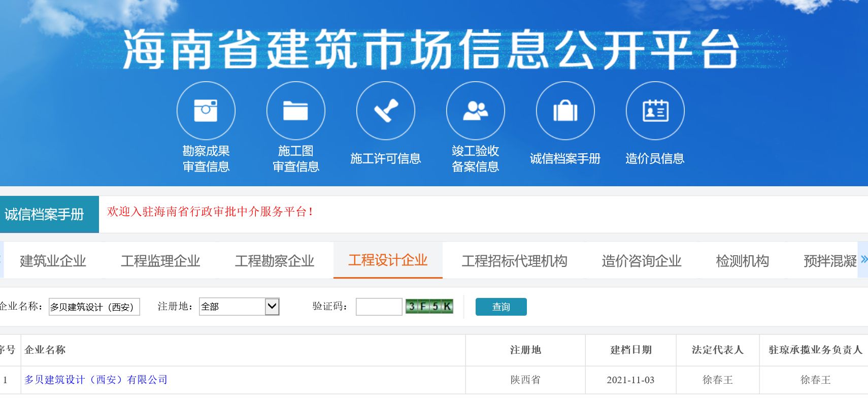Open the 施工图审查信息 folder icon
868x405 pixels.
pyautogui.click(x=296, y=111)
